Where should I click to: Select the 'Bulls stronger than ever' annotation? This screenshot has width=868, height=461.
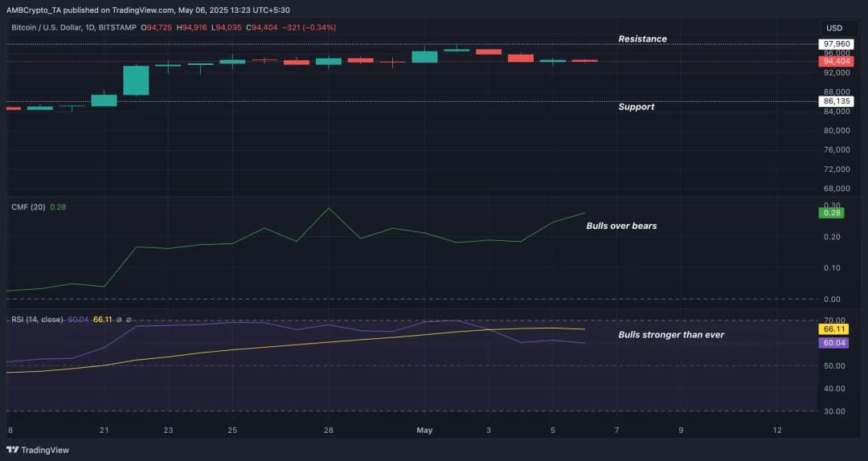tap(670, 335)
